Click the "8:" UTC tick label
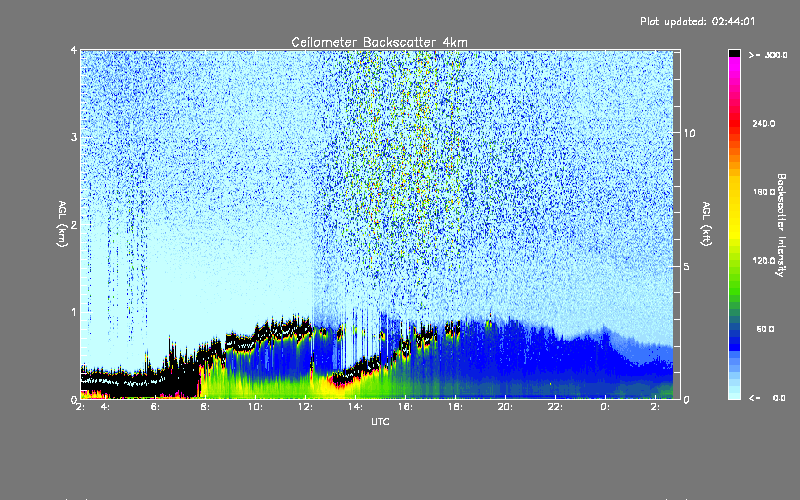Viewport: 800px width, 500px height. [205, 407]
